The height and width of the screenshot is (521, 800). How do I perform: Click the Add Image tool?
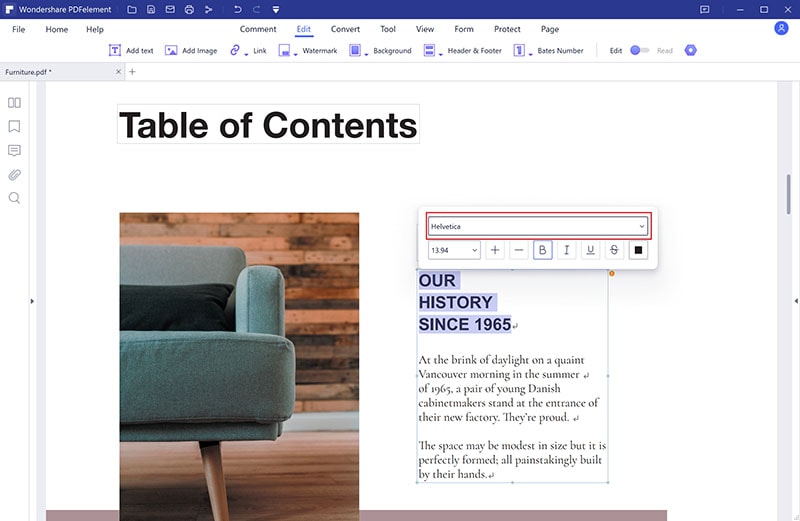click(x=191, y=51)
